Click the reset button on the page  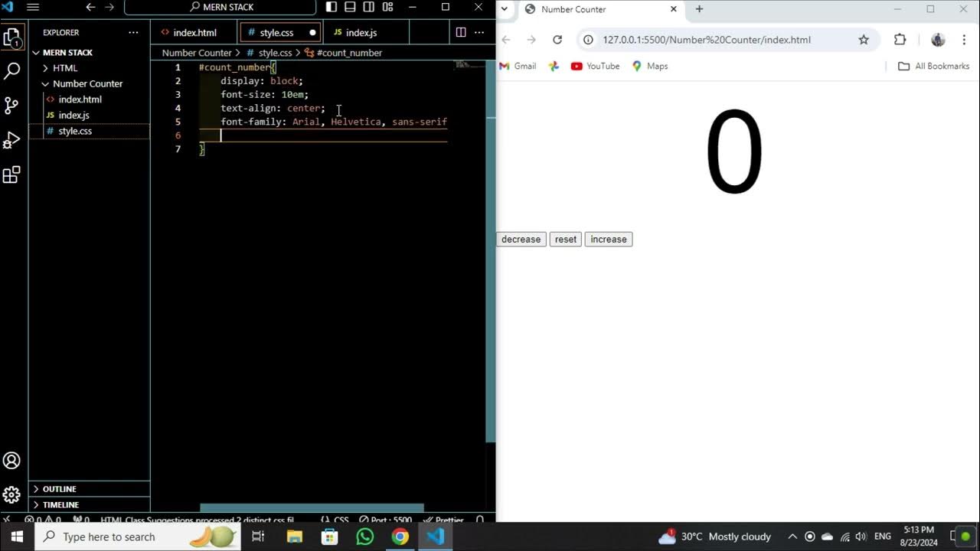[x=566, y=240]
